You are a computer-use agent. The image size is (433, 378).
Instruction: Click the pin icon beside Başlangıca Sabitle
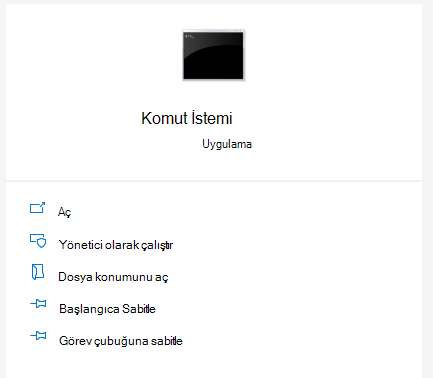pos(38,304)
